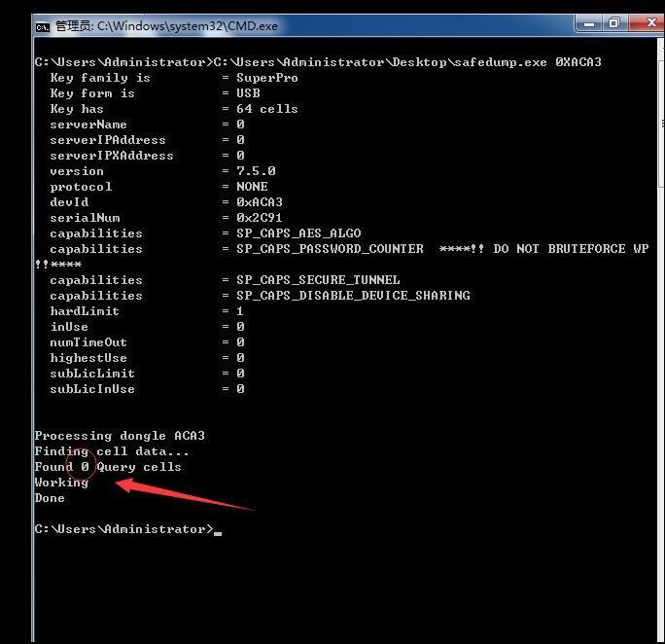
Task: Click 'SP_CAPS_SECURE_TUNNEL' capability text
Action: pos(318,280)
